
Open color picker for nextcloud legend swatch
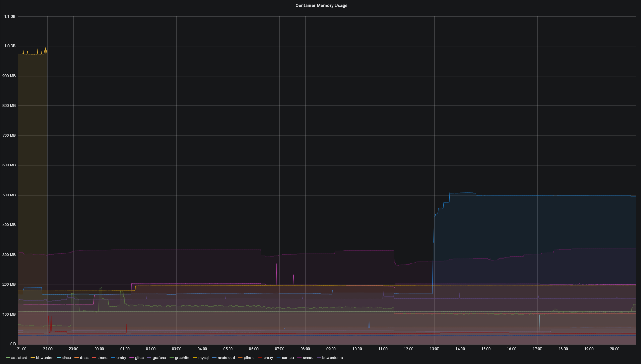tap(214, 358)
